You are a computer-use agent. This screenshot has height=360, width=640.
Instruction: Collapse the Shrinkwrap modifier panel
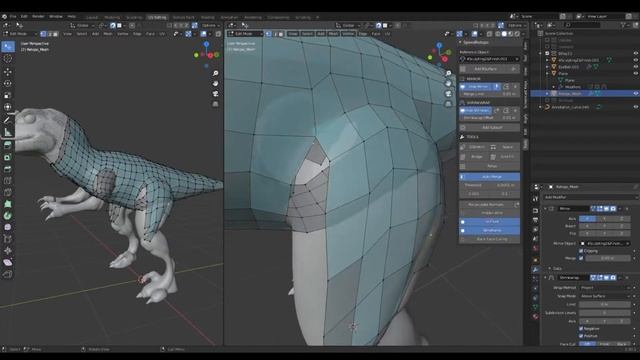[x=545, y=278]
